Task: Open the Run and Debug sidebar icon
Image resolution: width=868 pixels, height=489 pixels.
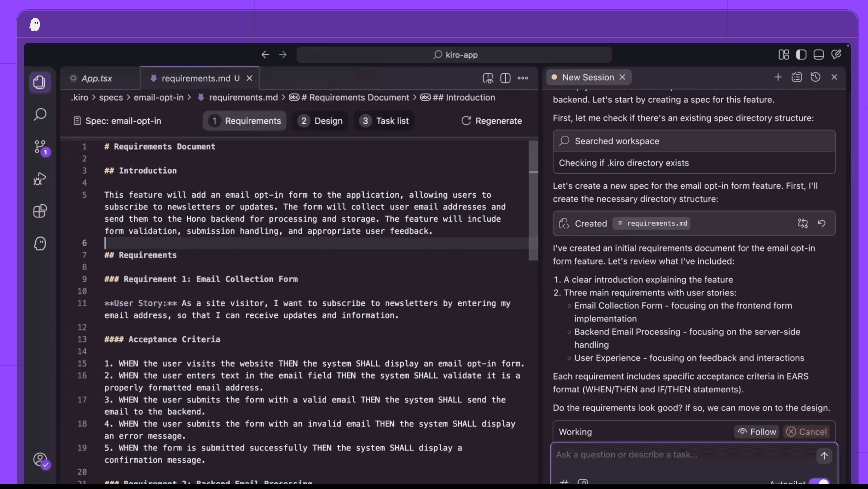Action: pyautogui.click(x=40, y=179)
